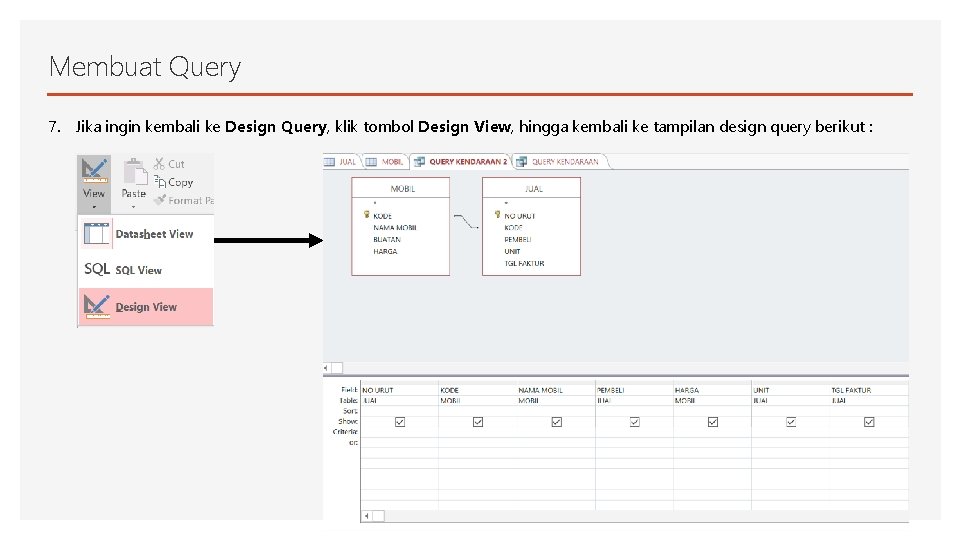Click the Cut scissors icon

pos(159,163)
